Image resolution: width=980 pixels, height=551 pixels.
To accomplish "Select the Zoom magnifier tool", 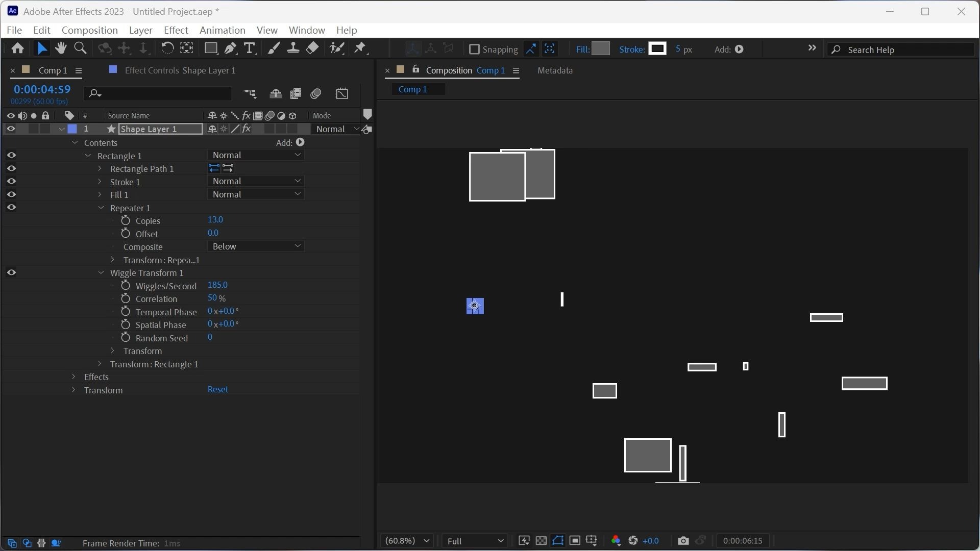I will tap(80, 48).
